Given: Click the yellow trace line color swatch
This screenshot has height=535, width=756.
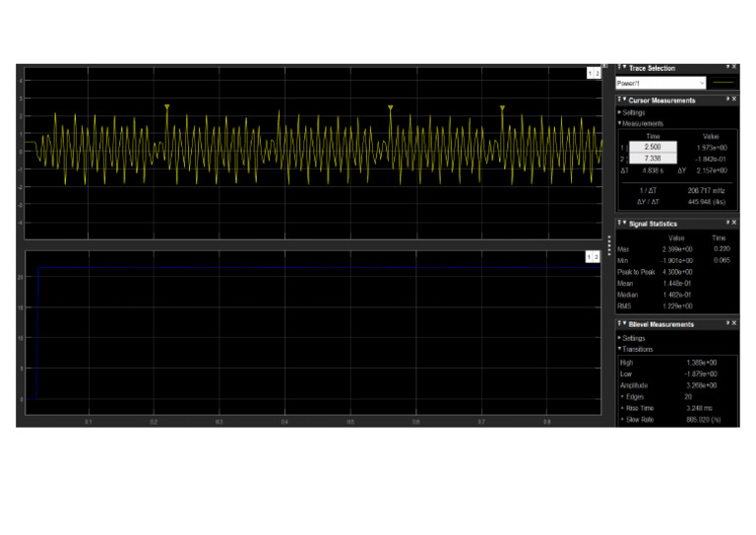Looking at the screenshot, I should (x=723, y=83).
